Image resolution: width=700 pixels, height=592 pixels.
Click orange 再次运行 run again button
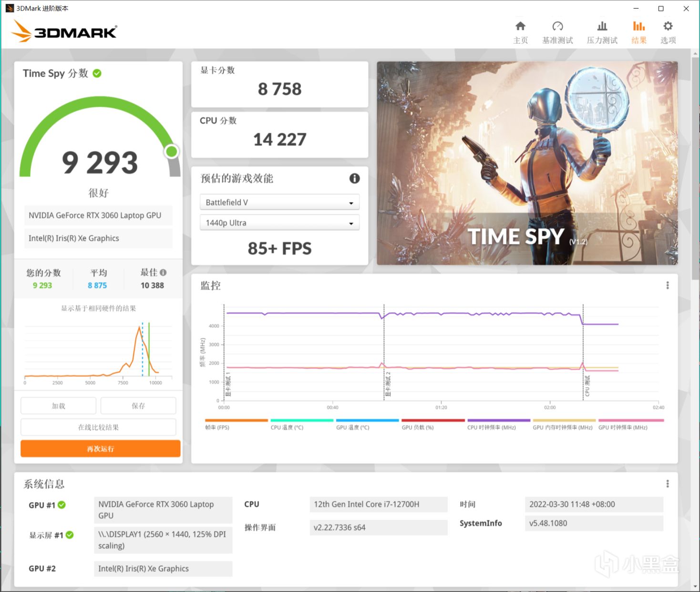coord(100,449)
